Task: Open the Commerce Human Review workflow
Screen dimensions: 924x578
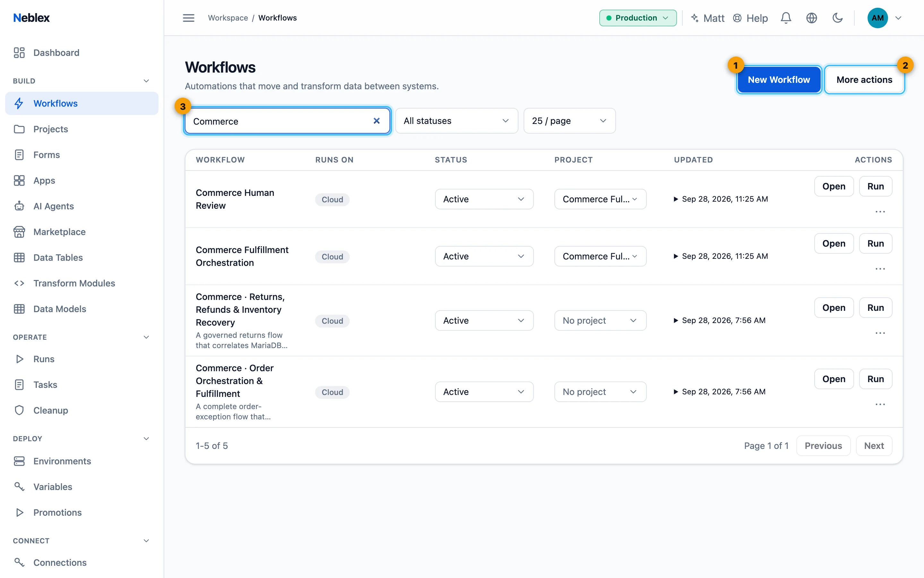Action: pyautogui.click(x=834, y=186)
